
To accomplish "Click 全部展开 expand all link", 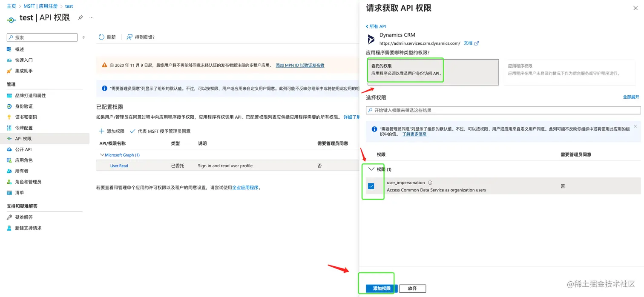I will (631, 97).
